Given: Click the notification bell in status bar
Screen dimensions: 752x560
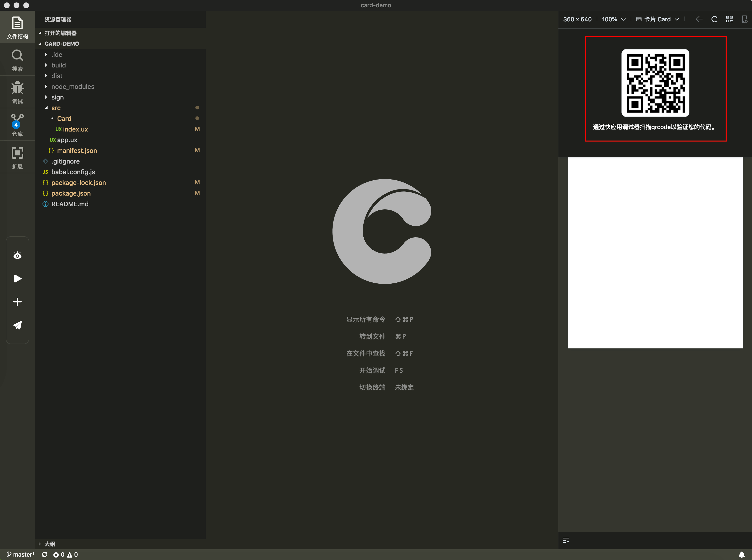Looking at the screenshot, I should (x=742, y=555).
